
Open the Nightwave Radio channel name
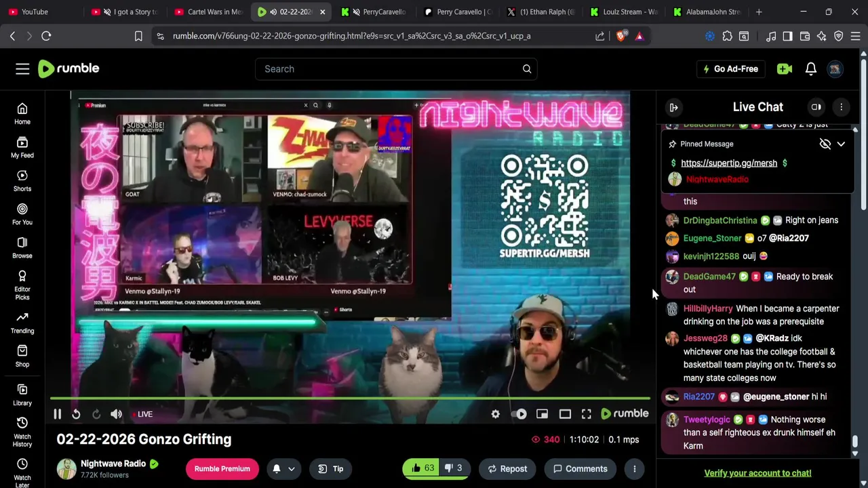113,464
